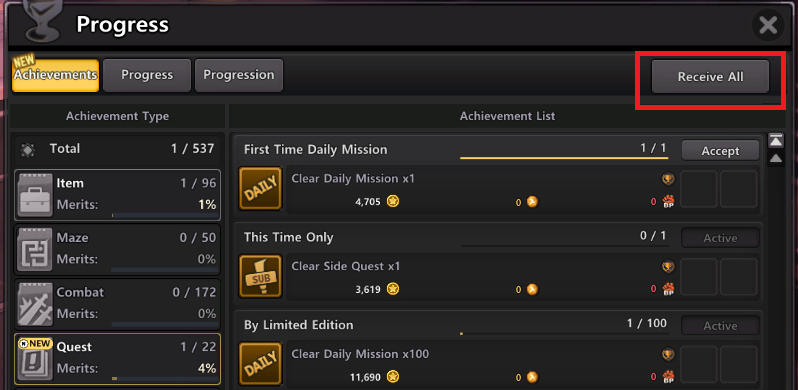This screenshot has height=390, width=798.
Task: Click the gold coin icon next to 4,705
Action: pyautogui.click(x=392, y=201)
